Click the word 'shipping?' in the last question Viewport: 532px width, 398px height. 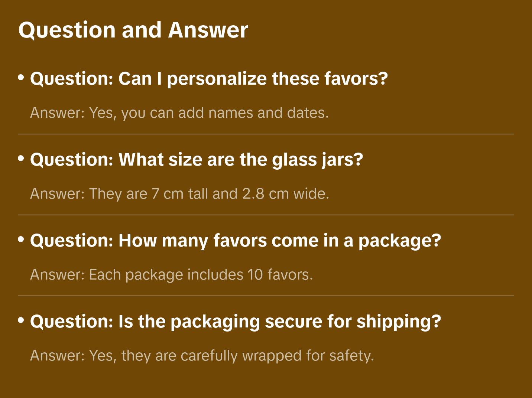point(399,322)
